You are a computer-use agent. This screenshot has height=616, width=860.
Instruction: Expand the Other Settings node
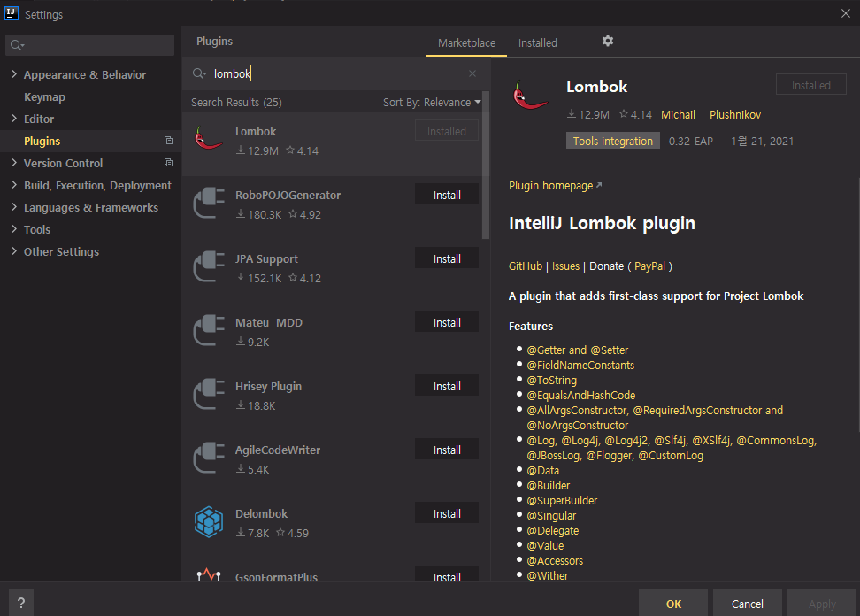pos(14,251)
